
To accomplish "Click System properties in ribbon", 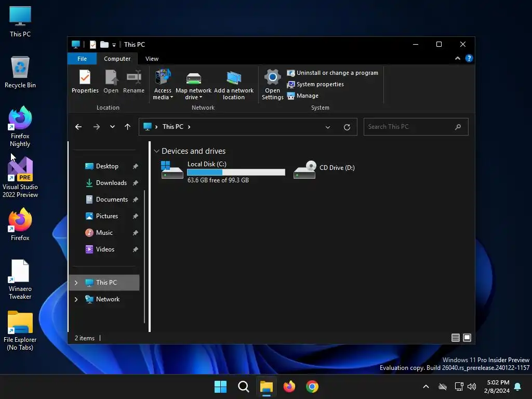I will click(315, 84).
